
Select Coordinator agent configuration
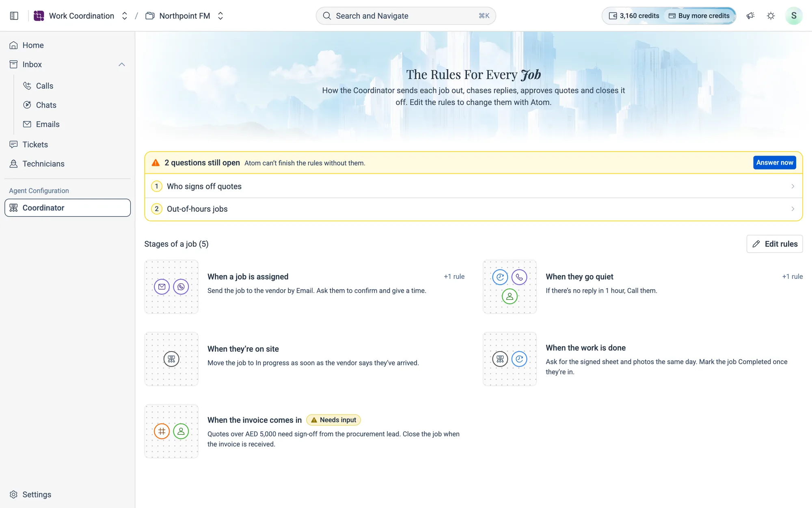click(x=67, y=208)
